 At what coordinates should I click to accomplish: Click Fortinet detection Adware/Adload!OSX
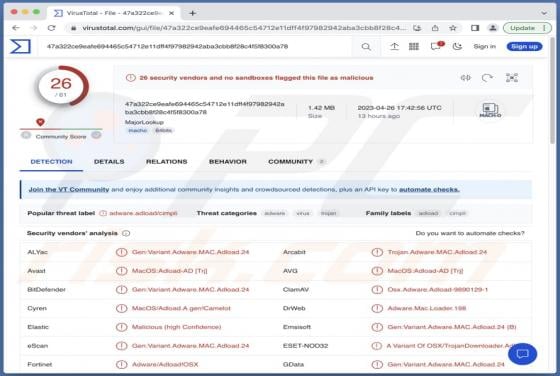tap(165, 365)
